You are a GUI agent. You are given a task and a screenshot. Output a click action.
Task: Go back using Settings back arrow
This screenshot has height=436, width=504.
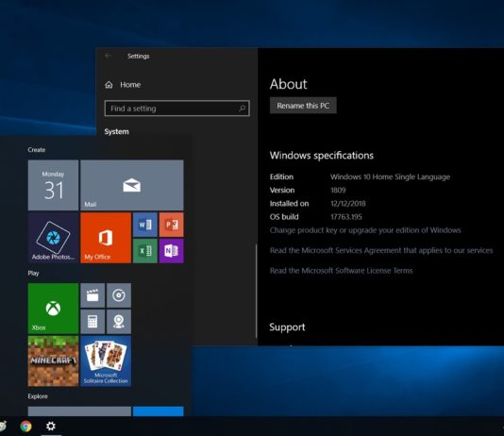coord(109,56)
